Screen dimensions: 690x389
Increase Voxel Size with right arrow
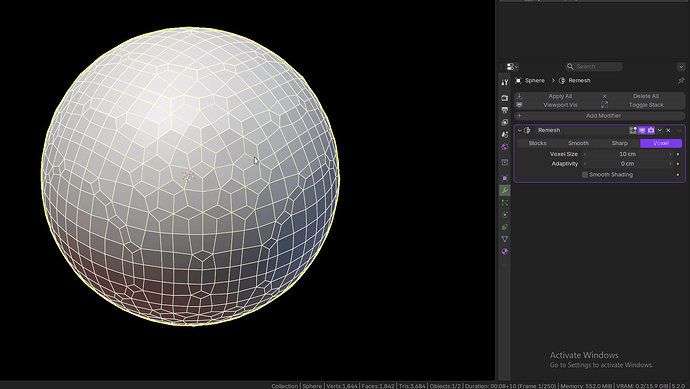670,154
